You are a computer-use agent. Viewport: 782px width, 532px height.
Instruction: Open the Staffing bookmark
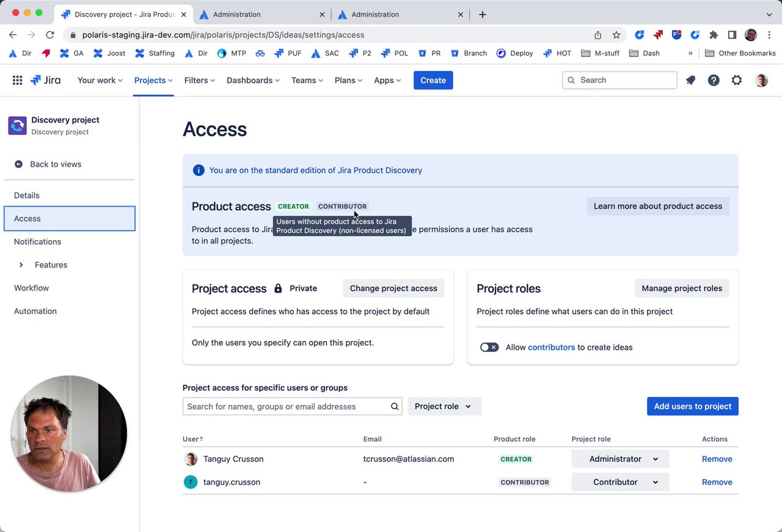[x=155, y=53]
